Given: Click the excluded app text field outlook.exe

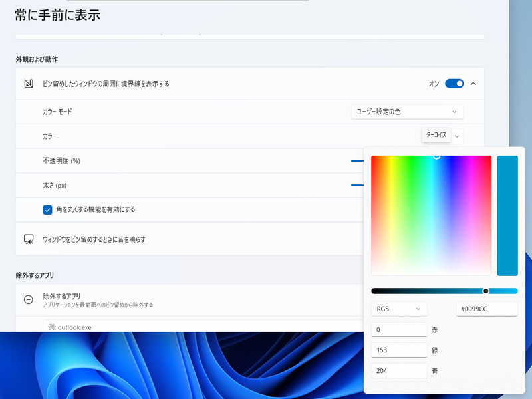Looking at the screenshot, I should pyautogui.click(x=203, y=326).
